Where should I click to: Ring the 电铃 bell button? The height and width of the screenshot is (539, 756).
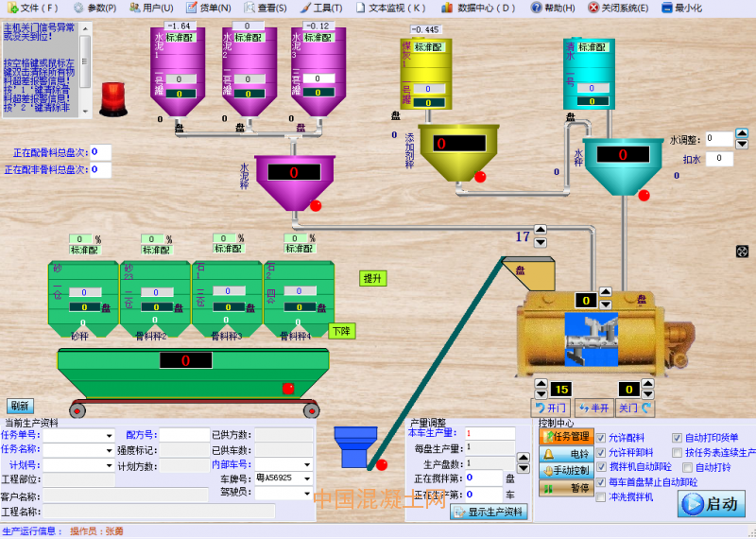tap(566, 454)
